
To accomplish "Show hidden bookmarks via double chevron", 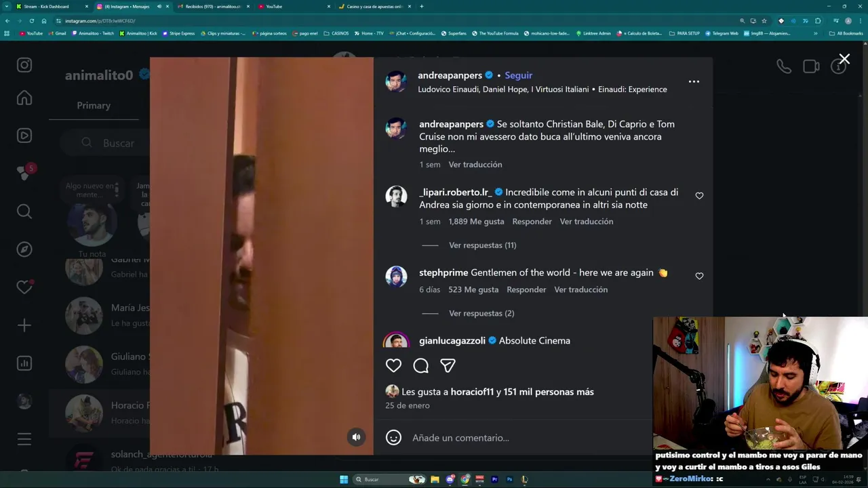I will 816,33.
